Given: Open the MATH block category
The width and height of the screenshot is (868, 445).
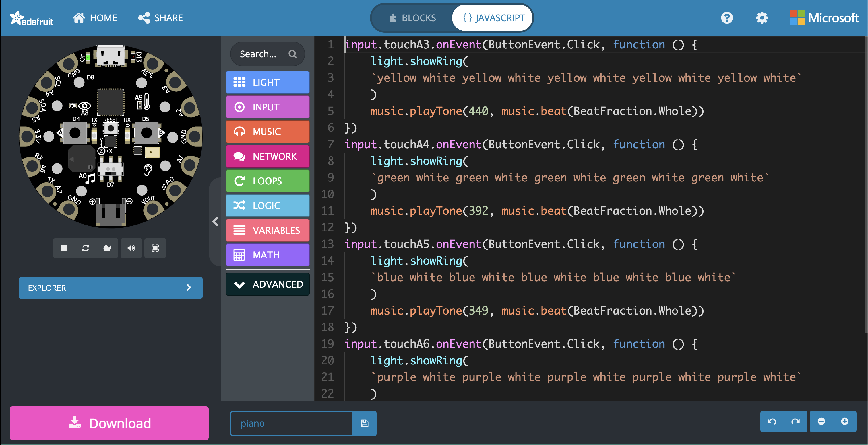Looking at the screenshot, I should (x=267, y=255).
